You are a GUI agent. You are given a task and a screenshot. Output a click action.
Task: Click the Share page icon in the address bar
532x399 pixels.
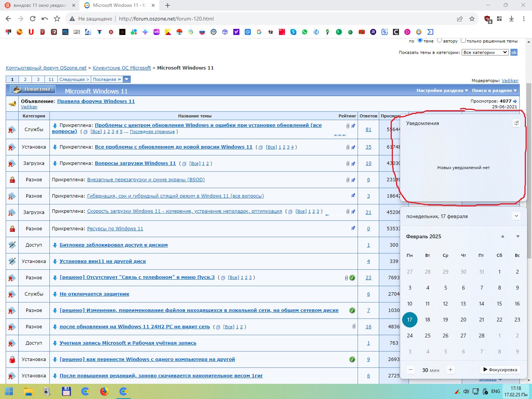[x=460, y=19]
